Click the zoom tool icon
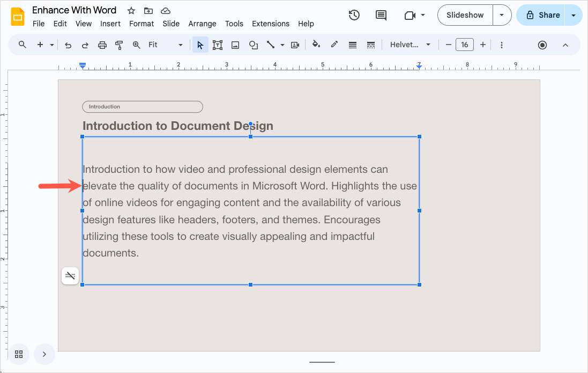The image size is (588, 373). click(137, 45)
